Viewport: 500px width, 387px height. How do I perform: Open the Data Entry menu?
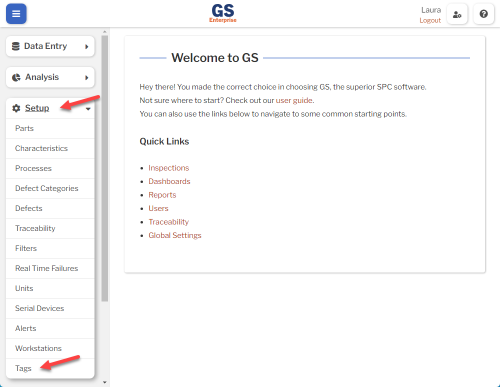50,46
